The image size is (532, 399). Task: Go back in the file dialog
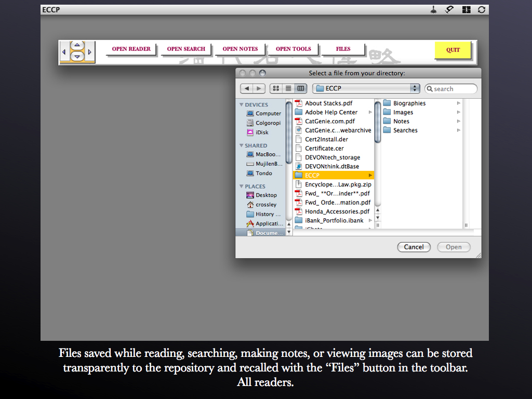[246, 88]
